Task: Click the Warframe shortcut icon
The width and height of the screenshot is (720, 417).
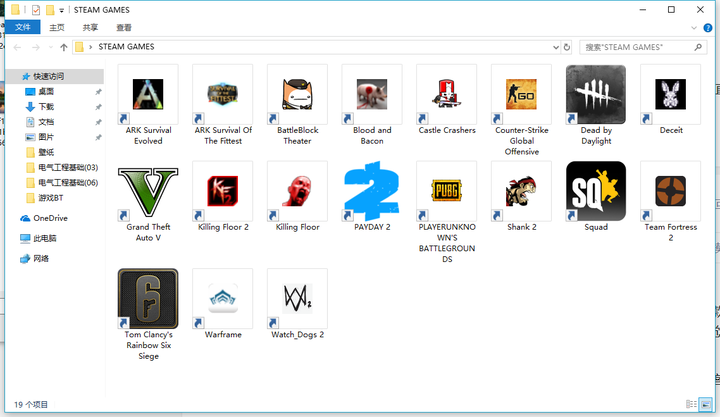Action: point(223,299)
